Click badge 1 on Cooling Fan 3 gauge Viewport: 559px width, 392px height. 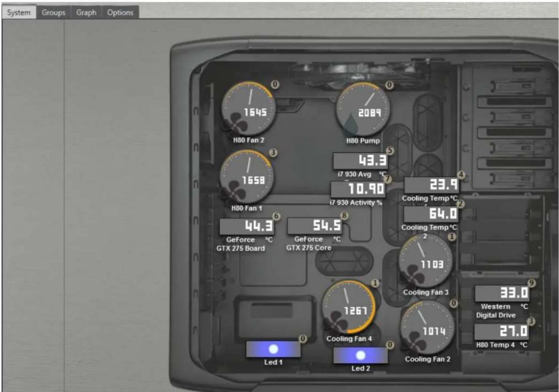[x=452, y=236]
